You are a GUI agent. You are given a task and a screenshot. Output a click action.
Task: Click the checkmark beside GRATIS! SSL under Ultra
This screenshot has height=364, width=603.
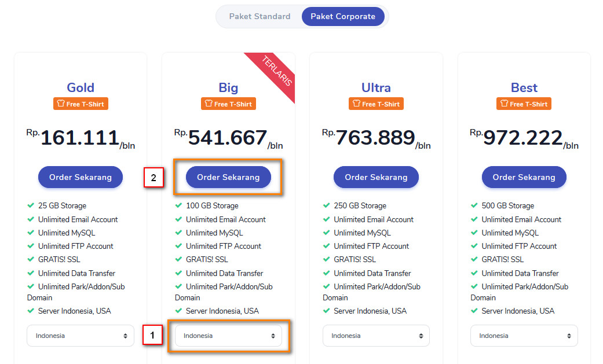click(x=325, y=259)
